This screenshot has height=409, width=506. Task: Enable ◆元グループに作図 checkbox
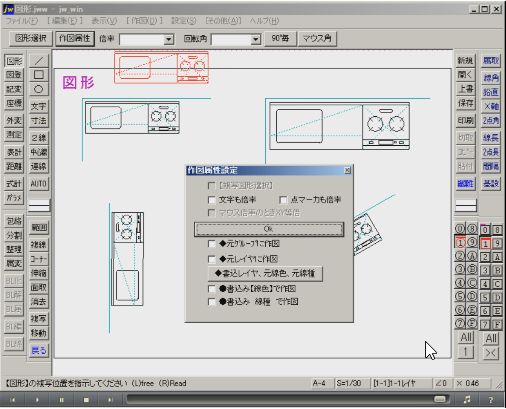tap(211, 244)
